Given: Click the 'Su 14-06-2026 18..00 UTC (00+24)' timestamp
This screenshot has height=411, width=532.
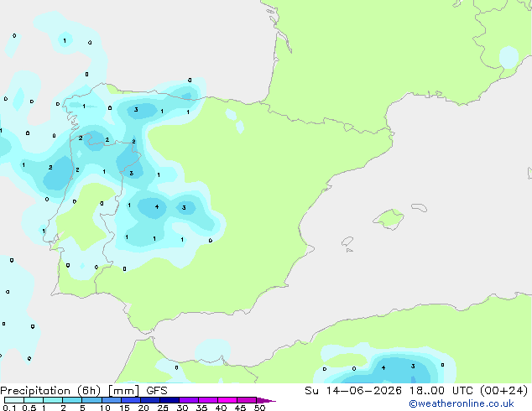Looking at the screenshot, I should point(416,391).
